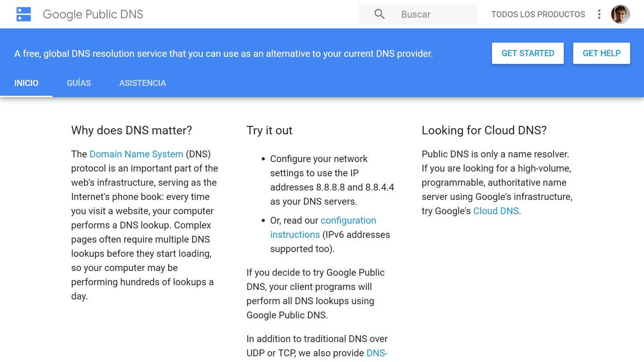Click the Google Public DNS title text
This screenshot has height=362, width=644.
[x=93, y=14]
